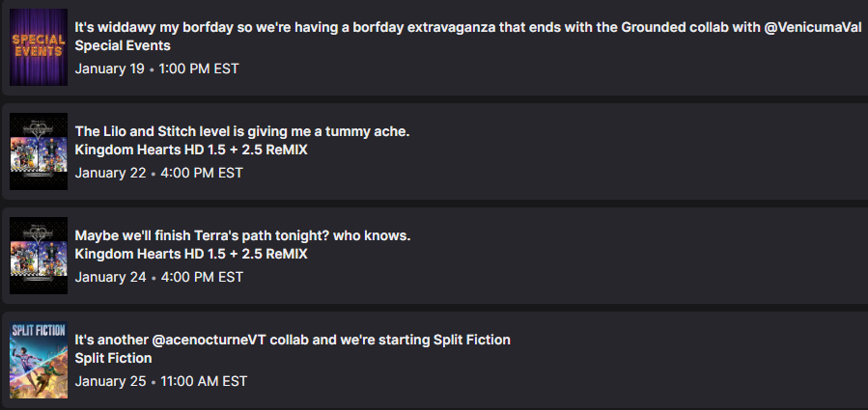The width and height of the screenshot is (868, 410).
Task: Click the January 24 date text
Action: coord(110,277)
